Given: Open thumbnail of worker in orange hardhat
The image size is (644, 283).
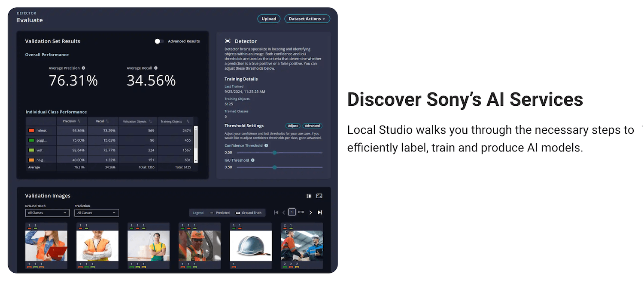Looking at the screenshot, I should (200, 246).
